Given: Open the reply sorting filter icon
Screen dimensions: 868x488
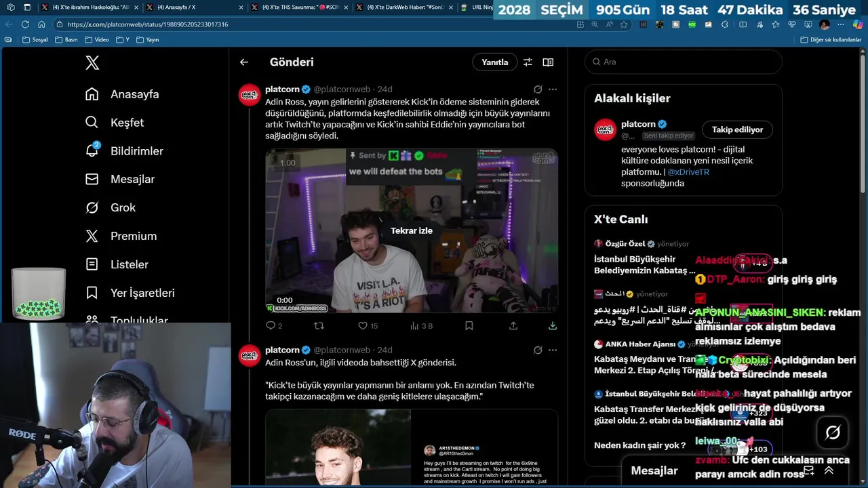Looking at the screenshot, I should coord(528,62).
